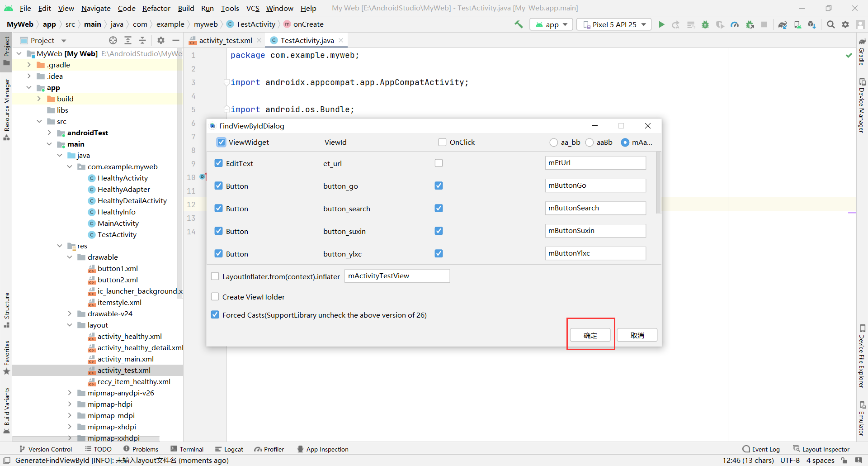868x466 pixels.
Task: Open IDE settings gear in the toolbar
Action: [845, 24]
